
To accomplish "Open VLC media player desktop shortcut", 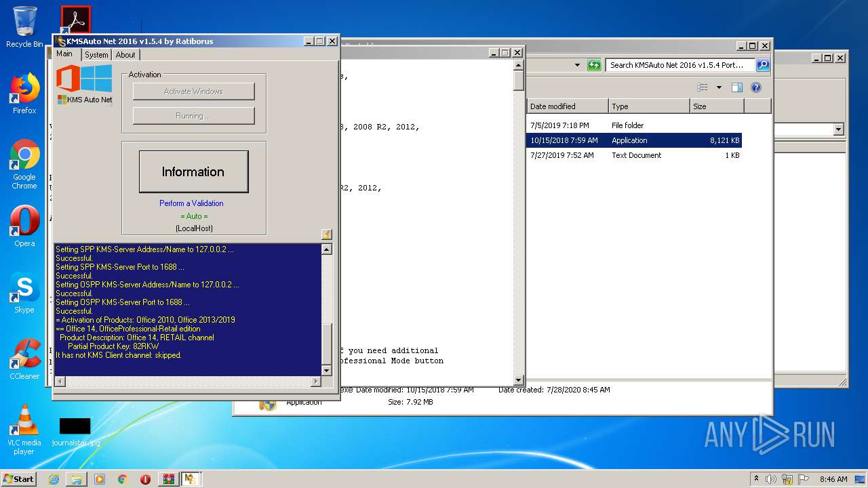I will click(24, 430).
